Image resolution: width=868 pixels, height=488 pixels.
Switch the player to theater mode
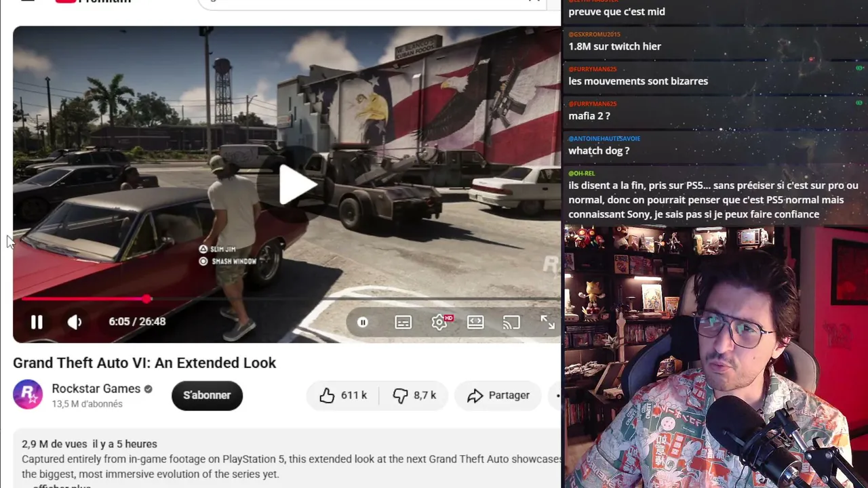point(475,322)
